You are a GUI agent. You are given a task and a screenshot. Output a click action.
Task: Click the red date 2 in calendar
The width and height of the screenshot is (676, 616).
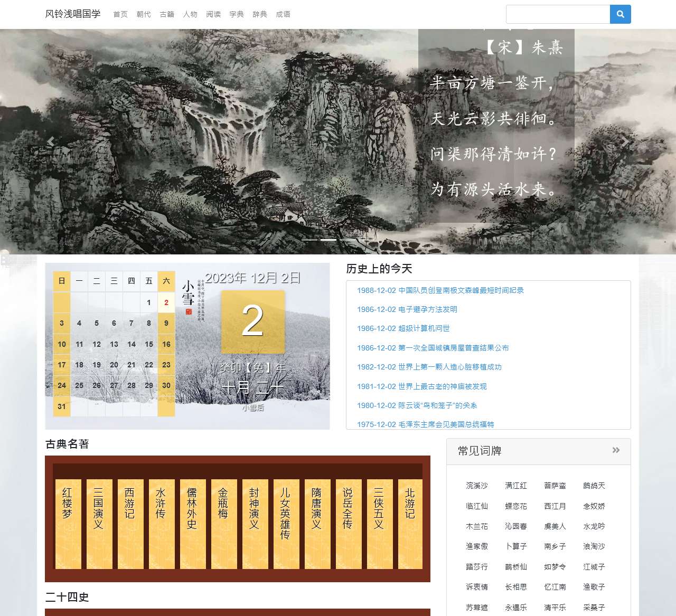(166, 302)
